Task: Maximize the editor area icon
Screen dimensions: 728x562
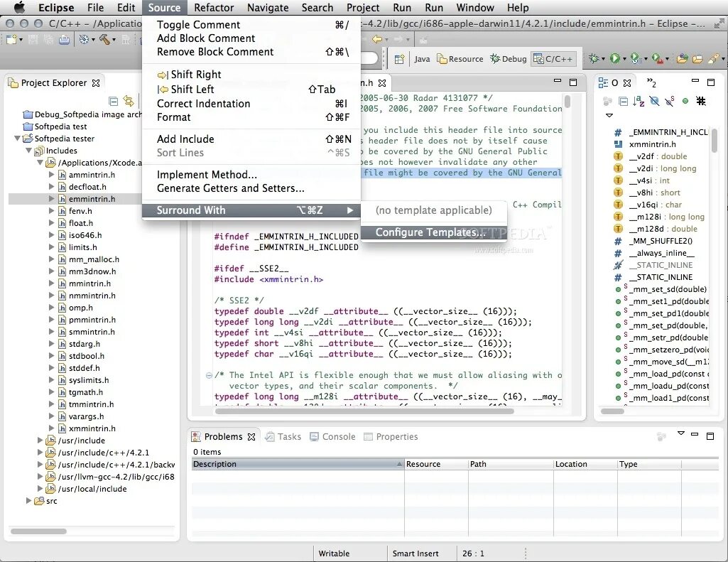Action: pos(573,82)
